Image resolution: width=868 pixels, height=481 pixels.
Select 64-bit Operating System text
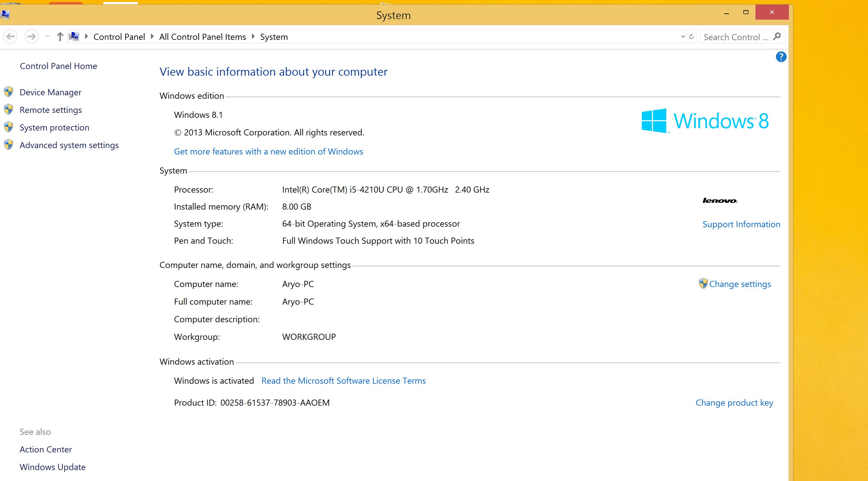click(371, 224)
